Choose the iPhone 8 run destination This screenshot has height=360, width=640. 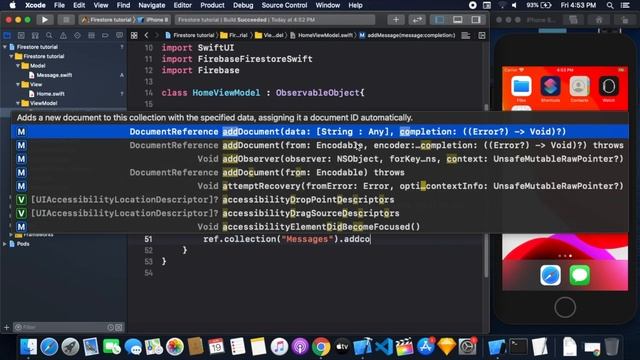tap(154, 20)
